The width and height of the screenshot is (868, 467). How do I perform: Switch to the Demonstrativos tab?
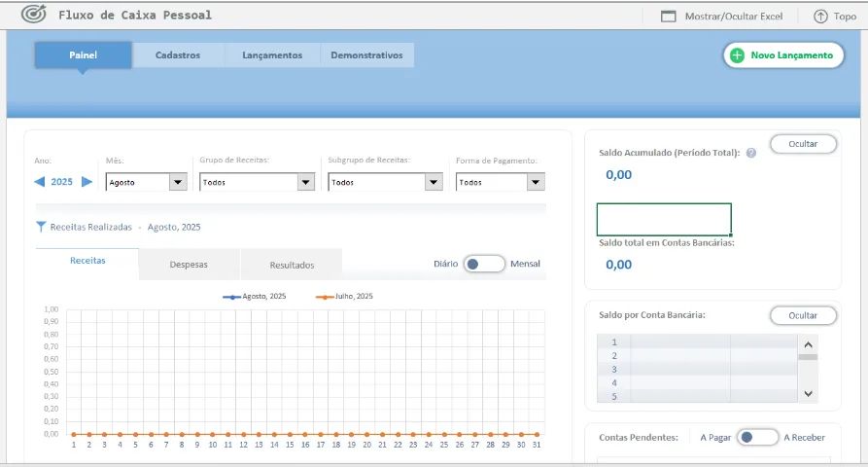point(367,55)
